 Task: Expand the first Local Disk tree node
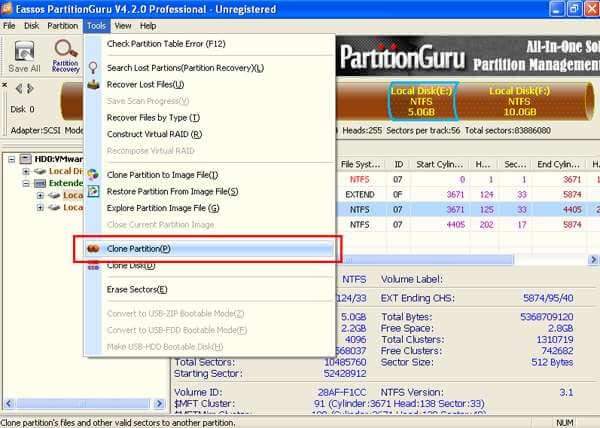26,171
